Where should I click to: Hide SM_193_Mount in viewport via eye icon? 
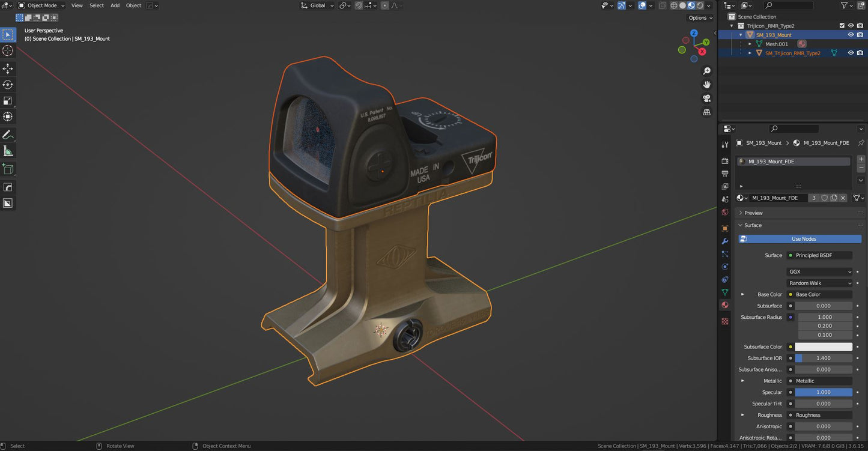tap(851, 35)
